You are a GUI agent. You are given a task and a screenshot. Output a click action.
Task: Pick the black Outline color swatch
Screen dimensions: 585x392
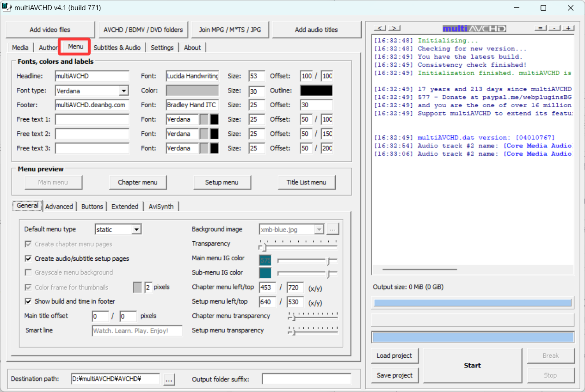pos(316,91)
